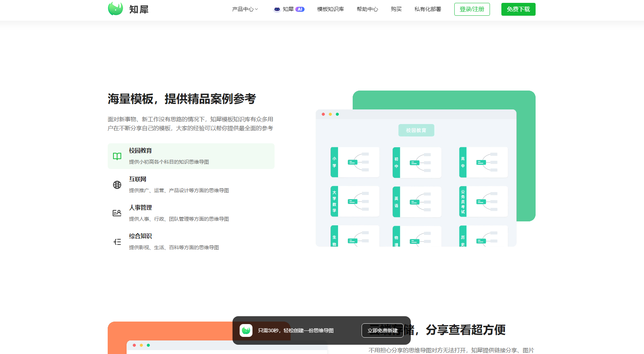
Task: Click the person card icon beside 人事管理
Action: [x=117, y=213]
